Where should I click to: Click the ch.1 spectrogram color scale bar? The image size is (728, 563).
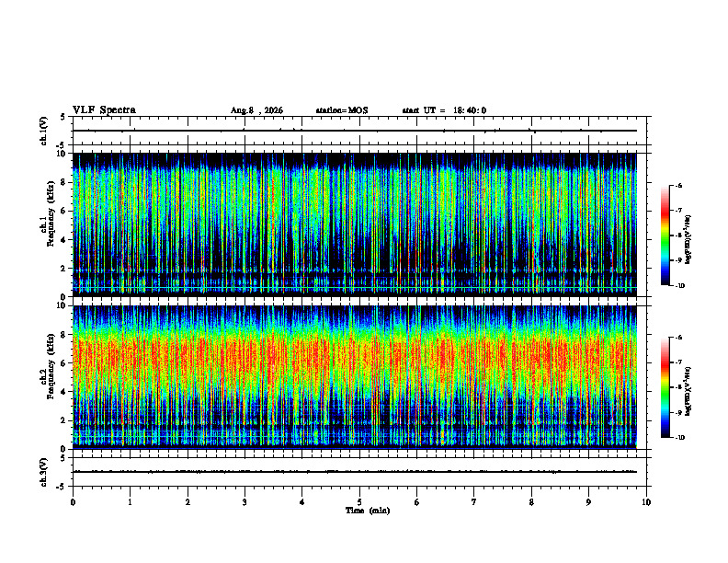(665, 236)
